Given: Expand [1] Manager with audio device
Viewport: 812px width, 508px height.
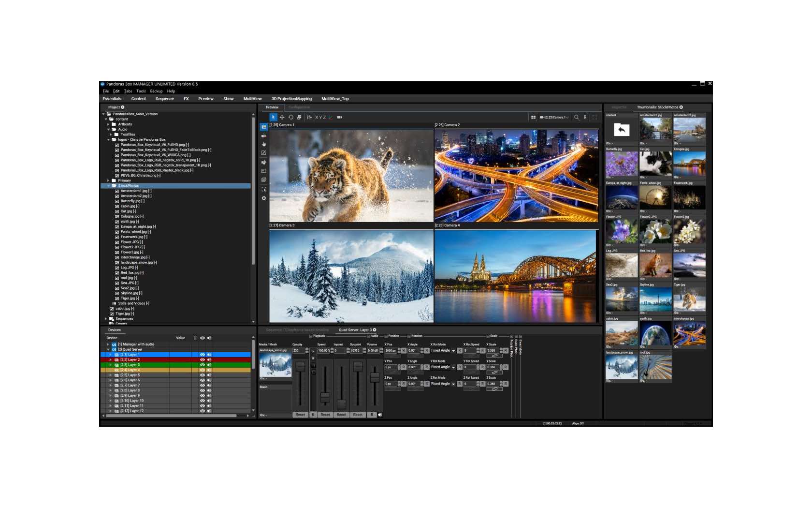Looking at the screenshot, I should pyautogui.click(x=108, y=344).
